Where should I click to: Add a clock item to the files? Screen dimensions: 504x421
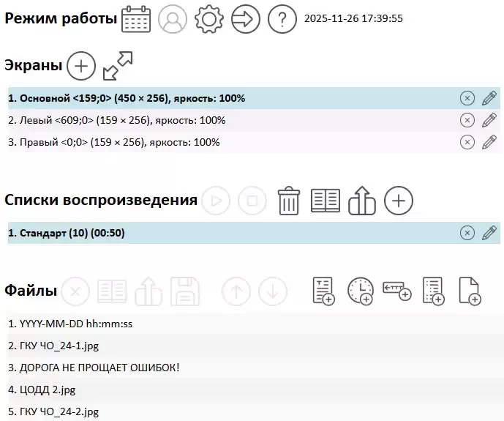click(360, 291)
